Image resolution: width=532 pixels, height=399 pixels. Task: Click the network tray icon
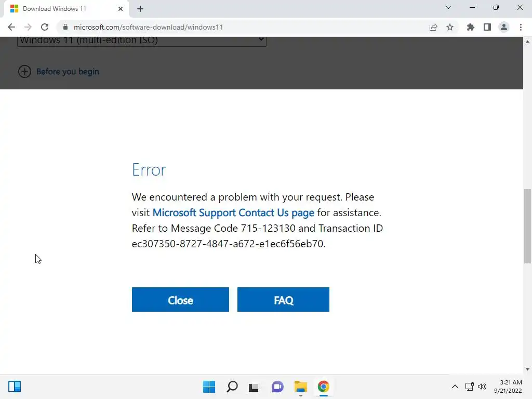(x=470, y=387)
